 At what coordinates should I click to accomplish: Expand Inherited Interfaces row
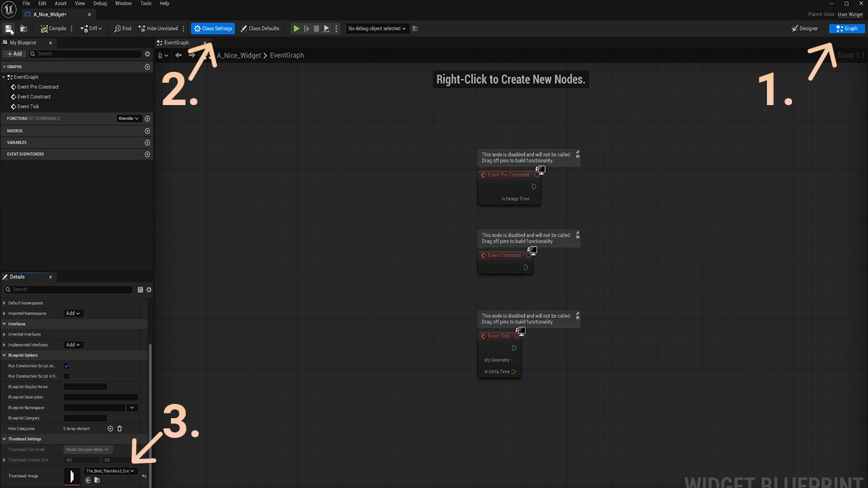tap(5, 334)
